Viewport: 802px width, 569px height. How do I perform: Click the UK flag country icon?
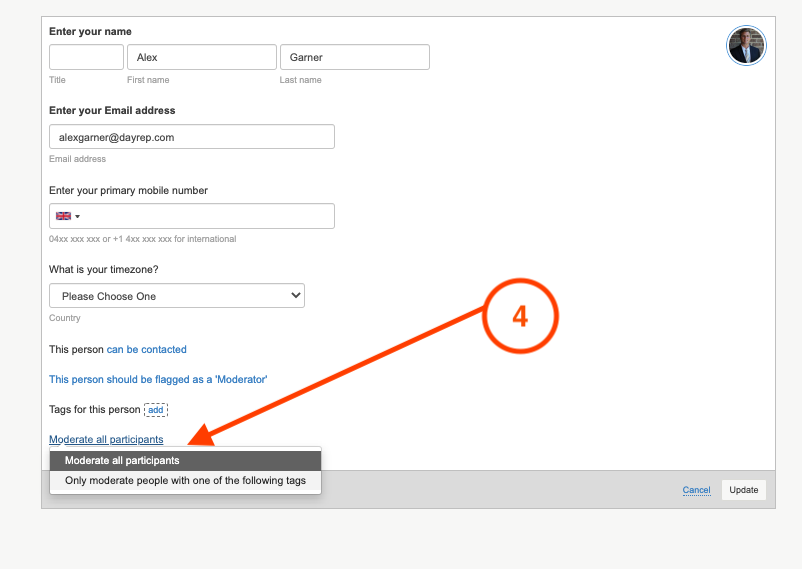63,216
